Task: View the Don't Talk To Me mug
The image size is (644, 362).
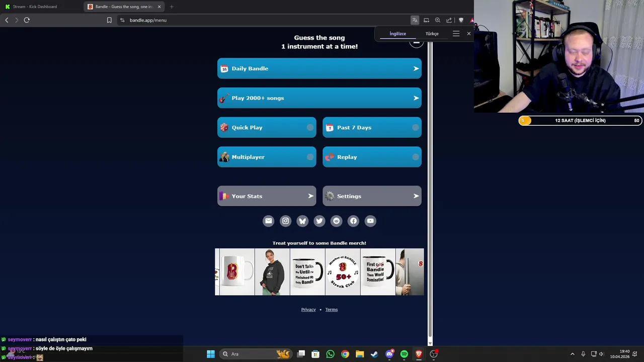Action: (307, 272)
